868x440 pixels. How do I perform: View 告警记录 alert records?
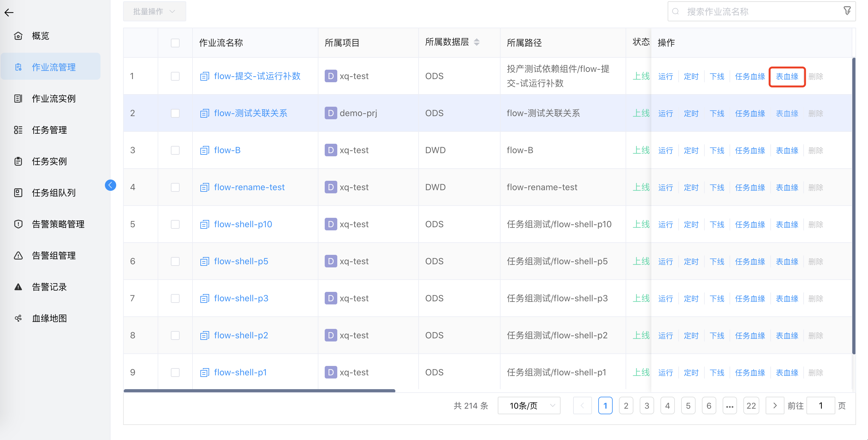(x=49, y=287)
